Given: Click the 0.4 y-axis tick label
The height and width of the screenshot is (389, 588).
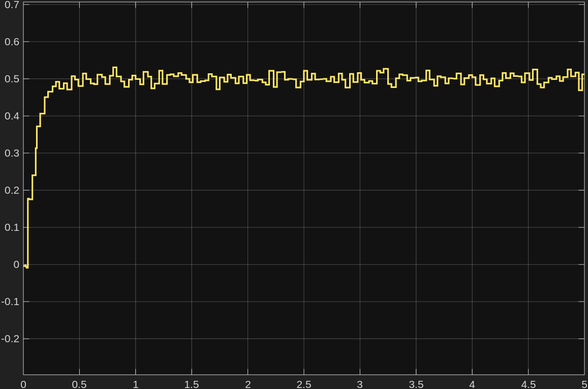Looking at the screenshot, I should (12, 116).
